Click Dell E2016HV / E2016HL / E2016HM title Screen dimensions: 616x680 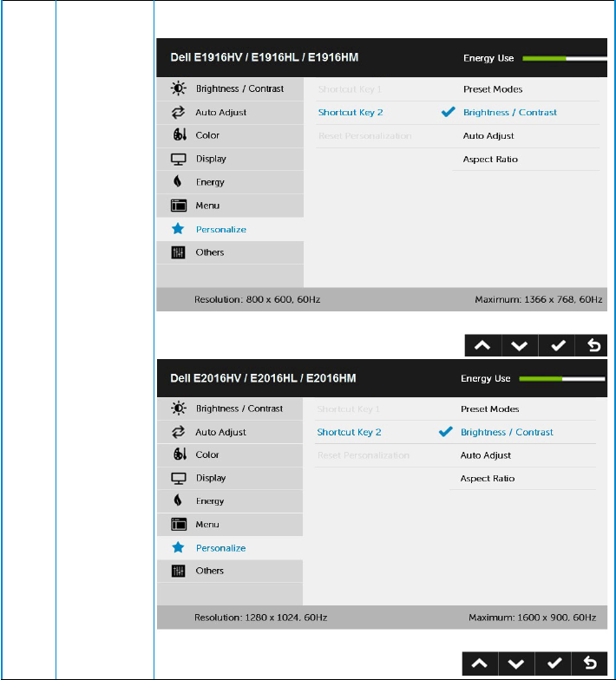(x=263, y=378)
